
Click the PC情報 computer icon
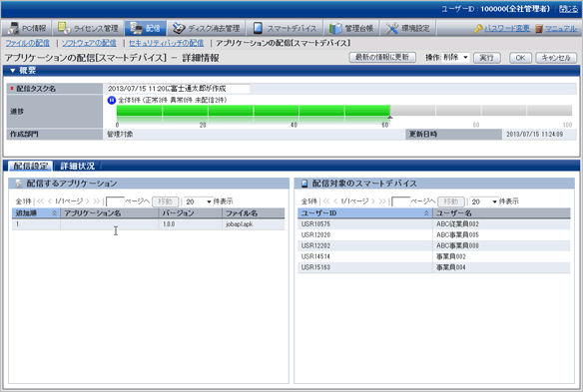click(x=13, y=28)
